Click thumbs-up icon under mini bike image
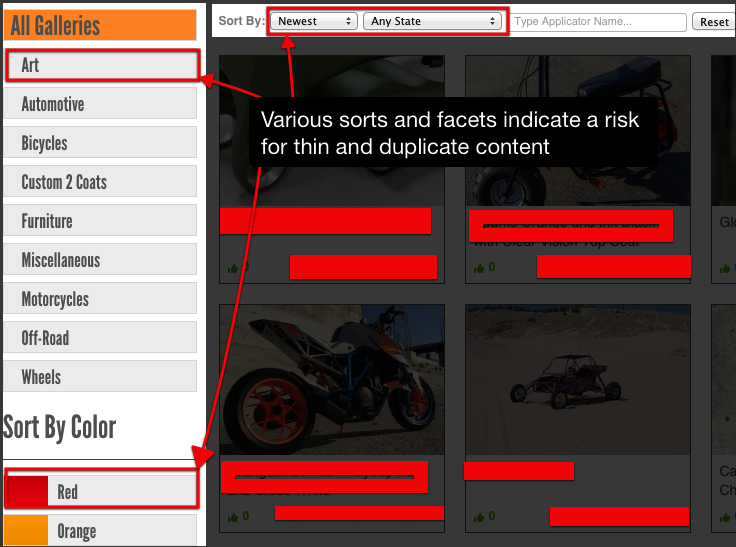 click(x=479, y=268)
